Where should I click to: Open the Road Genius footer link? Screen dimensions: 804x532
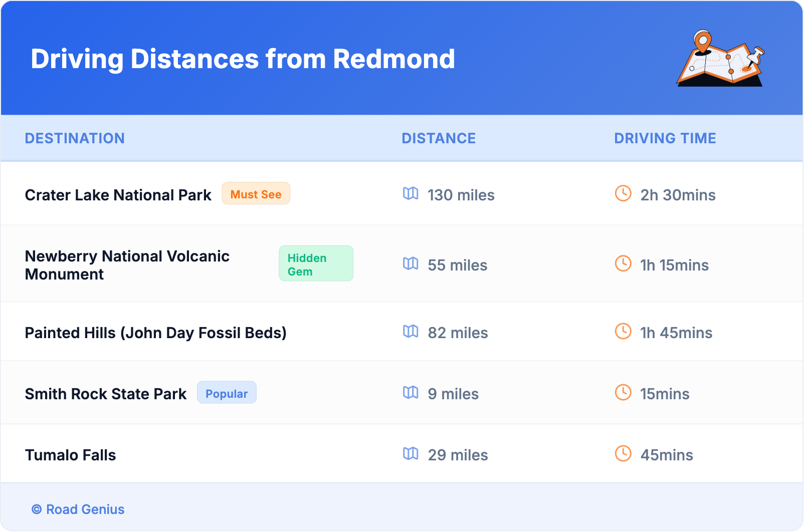(85, 509)
